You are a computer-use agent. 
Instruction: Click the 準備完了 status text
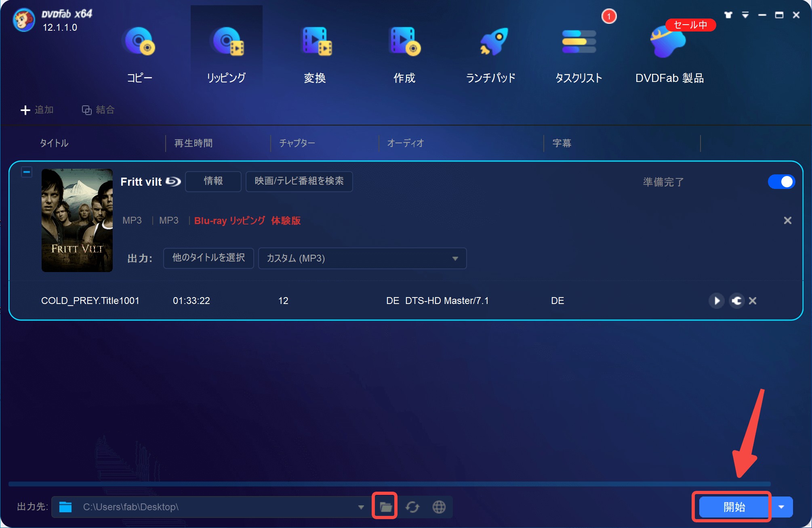tap(663, 182)
